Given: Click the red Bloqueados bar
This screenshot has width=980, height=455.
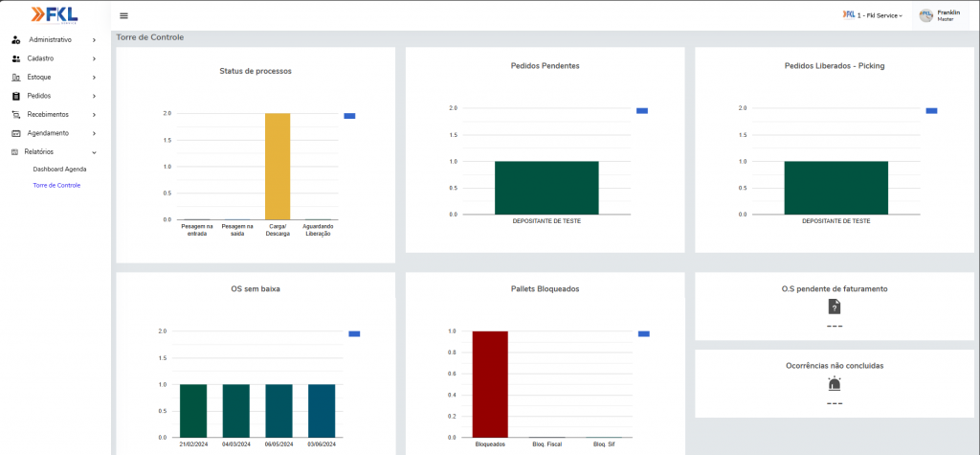Looking at the screenshot, I should (490, 383).
